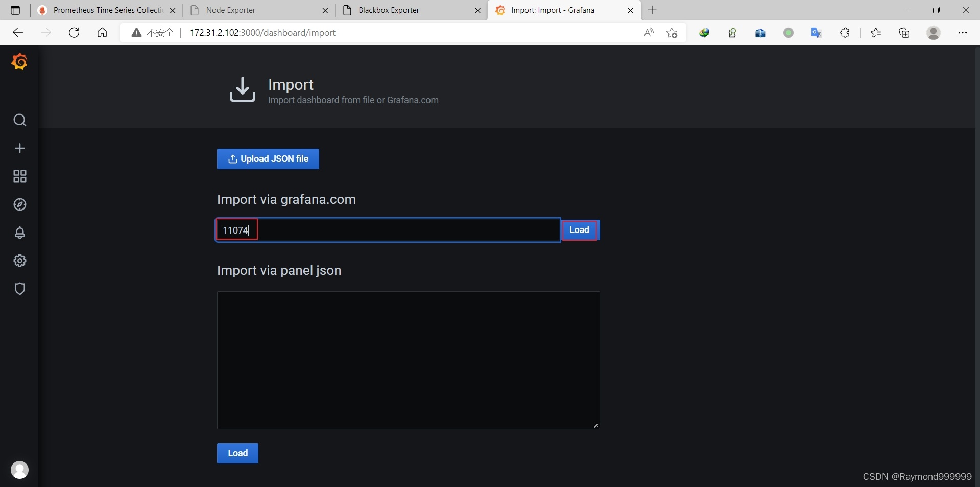Viewport: 980px width, 487px height.
Task: Open the Dashboards grid icon in sidebar
Action: [x=20, y=176]
